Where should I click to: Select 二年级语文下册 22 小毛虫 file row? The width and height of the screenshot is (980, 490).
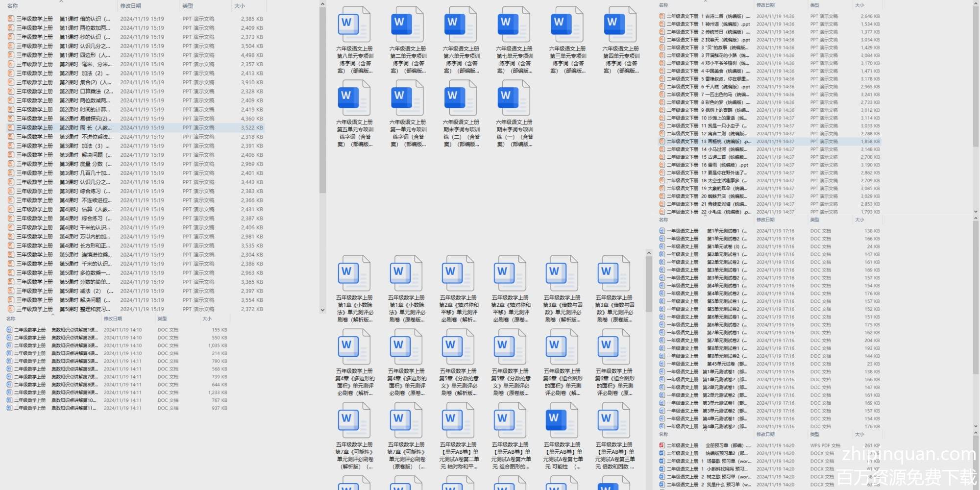tap(725, 212)
